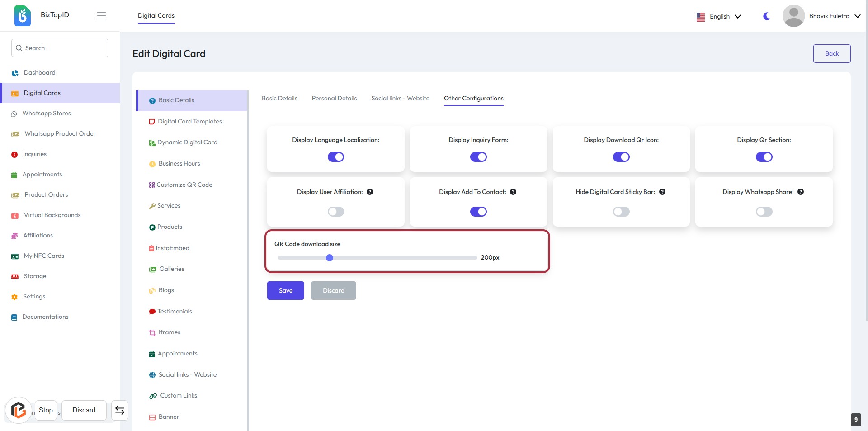Screen dimensions: 868x431
Task: Disable Display Language Localization toggle
Action: tap(335, 157)
